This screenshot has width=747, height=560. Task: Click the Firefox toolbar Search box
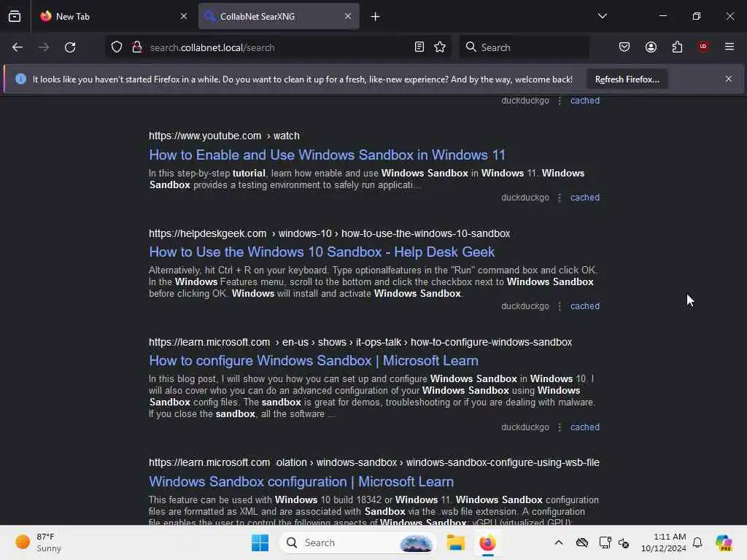coord(524,47)
